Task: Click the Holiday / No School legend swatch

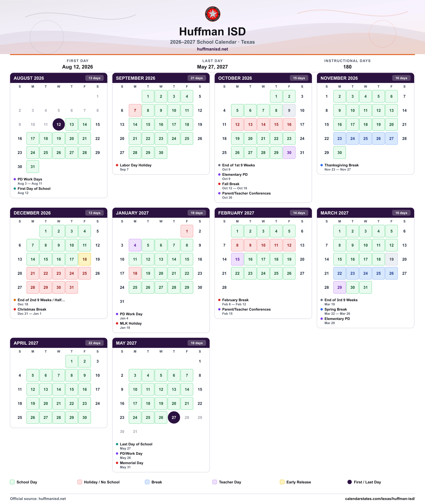Action: coord(80,482)
